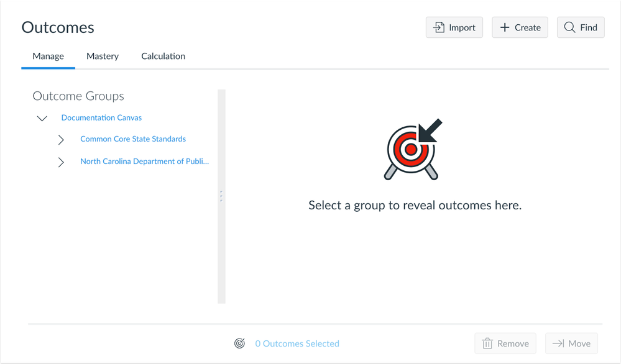Viewport: 621px width, 364px height.
Task: Collapse the Documentation Canvas group chevron
Action: pyautogui.click(x=42, y=118)
